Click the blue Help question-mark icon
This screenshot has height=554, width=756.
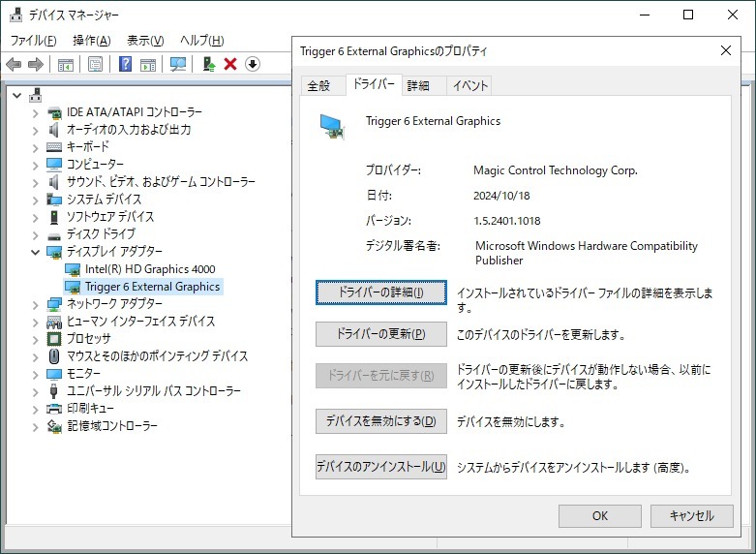tap(125, 64)
